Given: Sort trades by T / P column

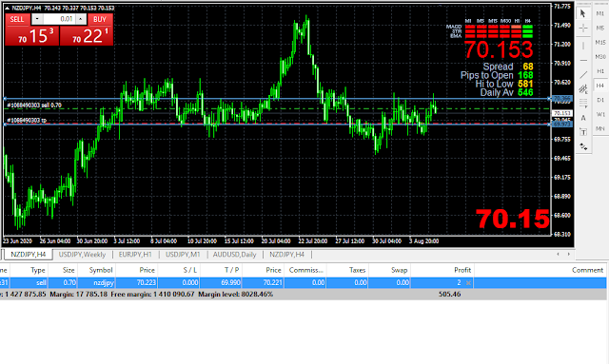Looking at the screenshot, I should coord(221,270).
